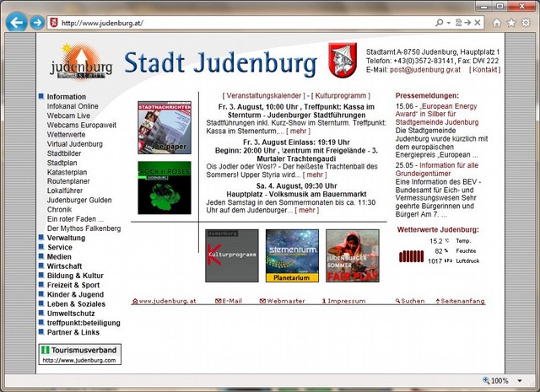Open the Tourismusverband banner button
This screenshot has height=392, width=540.
click(80, 354)
